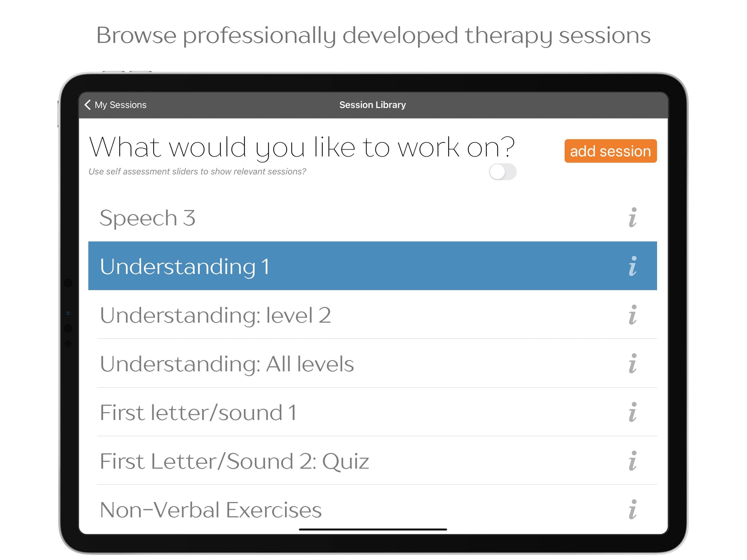Image resolution: width=747 pixels, height=560 pixels.
Task: Open info for Understanding: level 2
Action: [633, 315]
